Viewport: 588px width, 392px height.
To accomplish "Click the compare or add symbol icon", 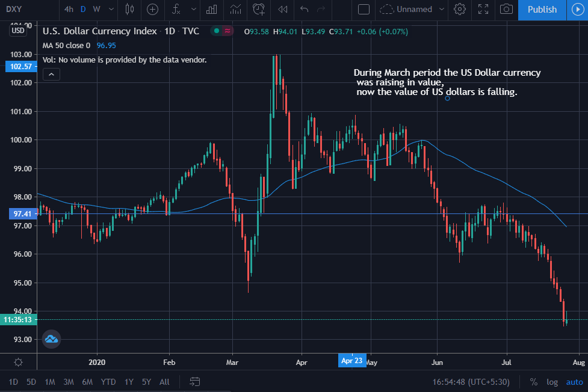I will click(152, 10).
